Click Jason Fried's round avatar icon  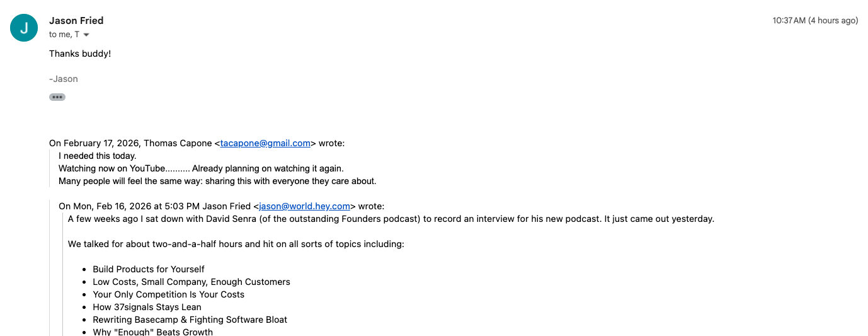click(x=24, y=27)
